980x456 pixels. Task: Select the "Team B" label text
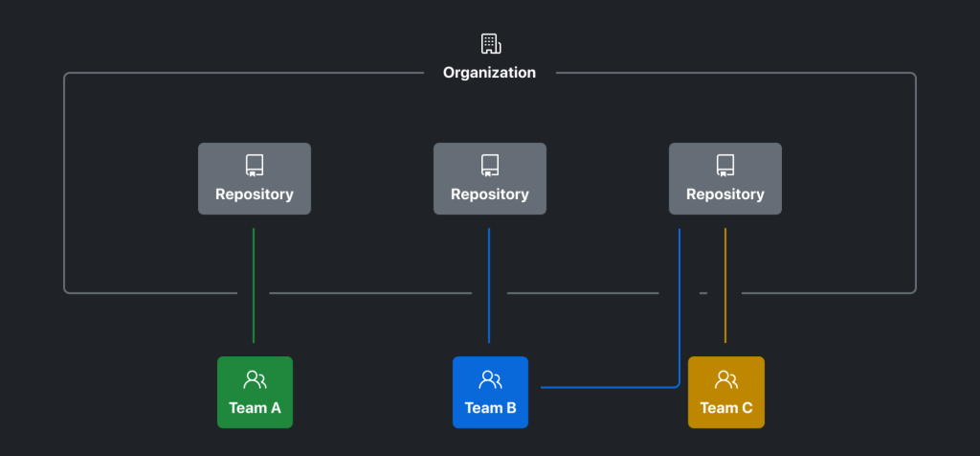tap(491, 408)
